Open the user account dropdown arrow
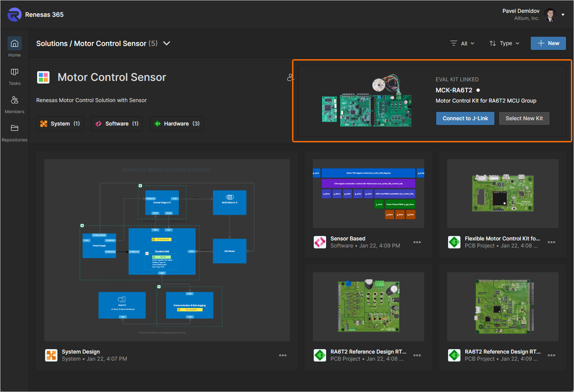The height and width of the screenshot is (392, 574). click(x=563, y=15)
